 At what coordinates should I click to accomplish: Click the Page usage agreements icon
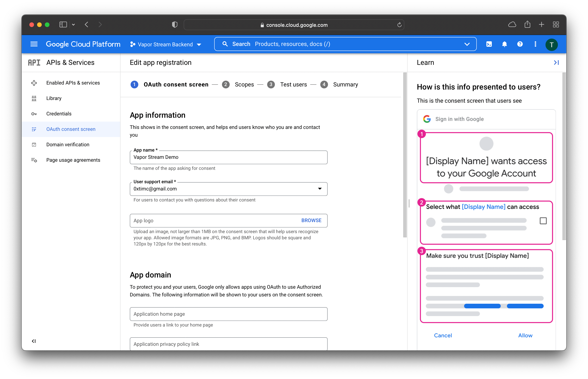[34, 160]
